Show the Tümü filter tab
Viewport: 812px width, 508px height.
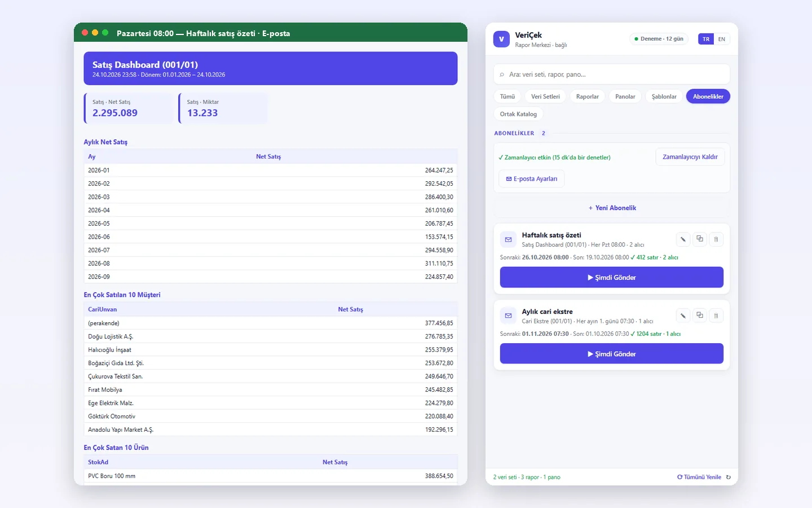pos(507,97)
